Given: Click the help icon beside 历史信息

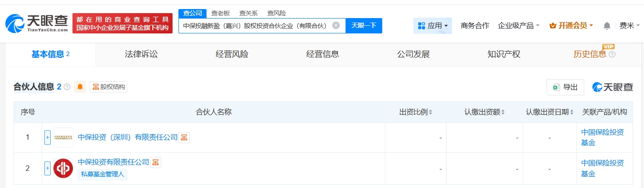Looking at the screenshot, I should (x=612, y=55).
